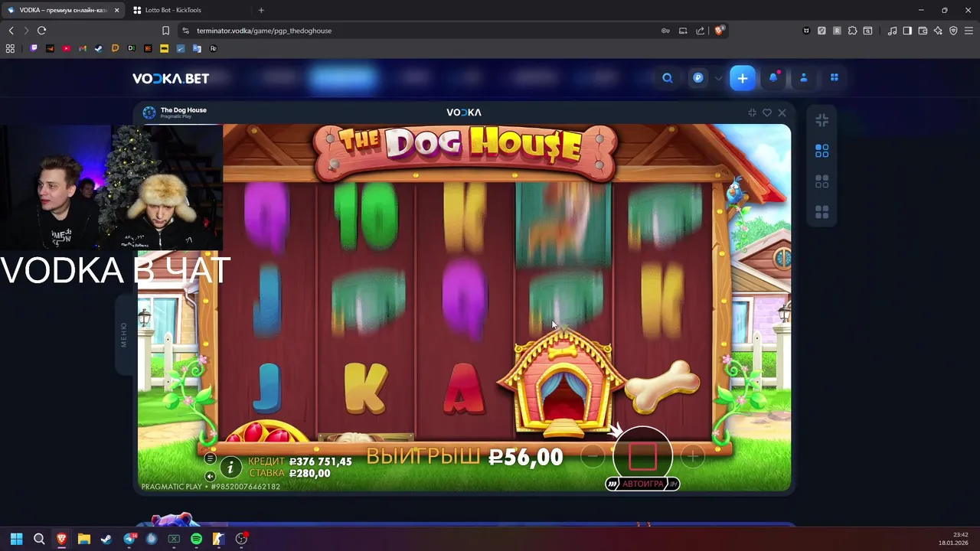Click the VODKA.BET logo
The image size is (980, 551).
[x=171, y=78]
